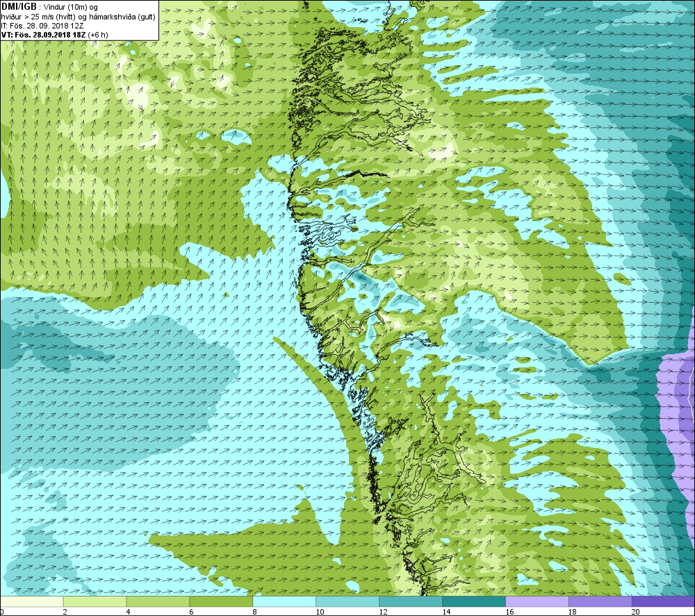Click the legend label "0"
The image size is (695, 616).
(2, 612)
